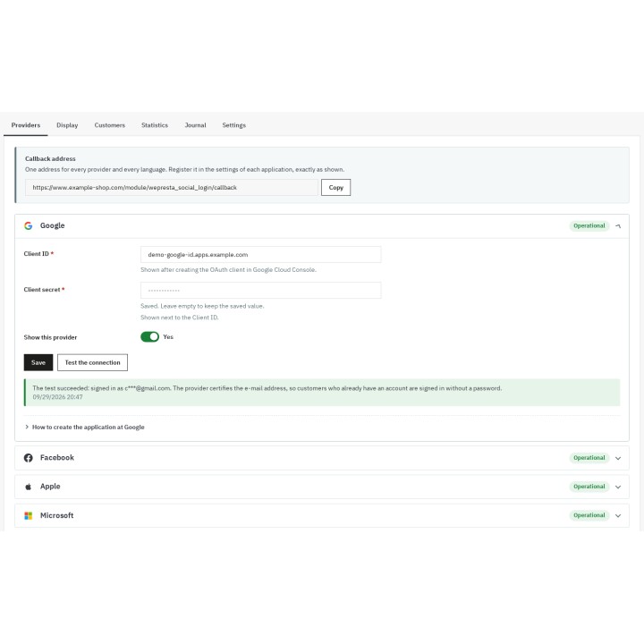Image resolution: width=644 pixels, height=644 pixels.
Task: Click into the Client ID field
Action: pos(260,255)
